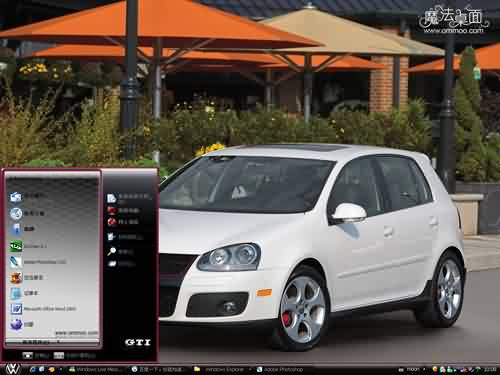The width and height of the screenshot is (500, 375).
Task: Open the second Start menu program with globe icon
Action: 27,213
